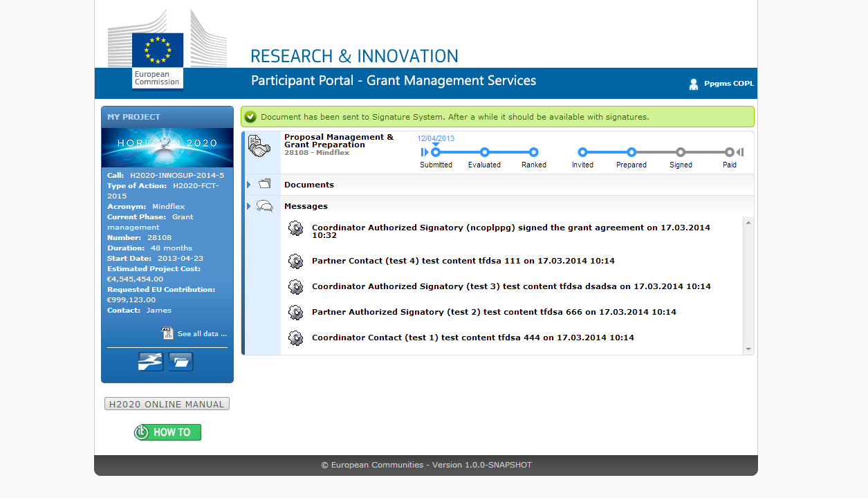Click messages scrollbar down arrow
The image size is (868, 498).
(748, 349)
